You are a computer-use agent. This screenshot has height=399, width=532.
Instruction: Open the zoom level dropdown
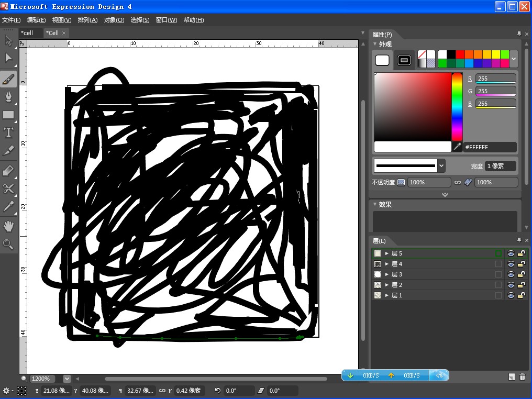pos(67,379)
